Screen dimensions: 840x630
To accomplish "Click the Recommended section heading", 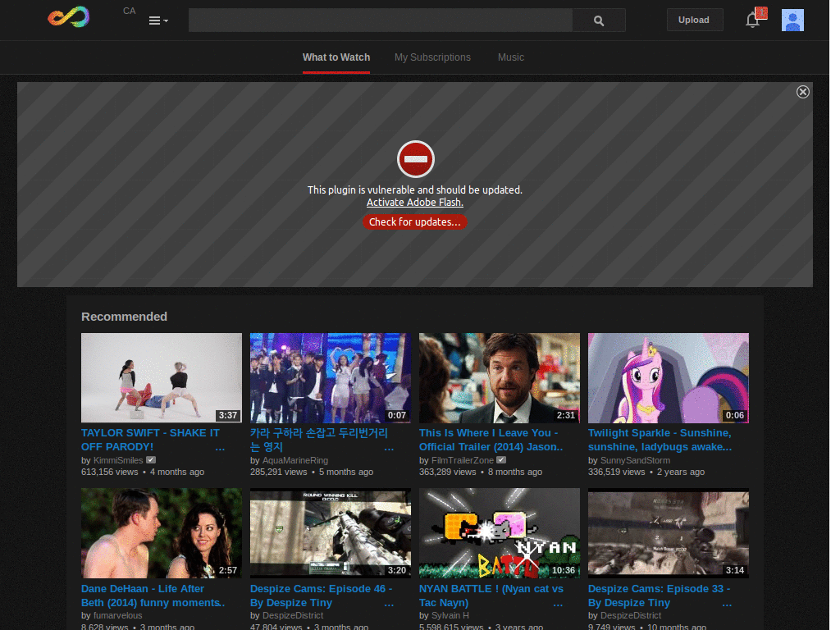I will [x=125, y=317].
